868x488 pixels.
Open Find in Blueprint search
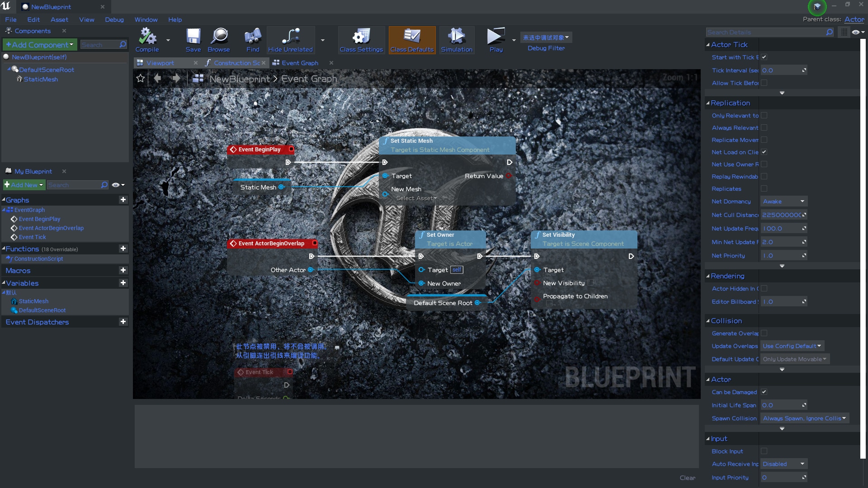tap(252, 40)
